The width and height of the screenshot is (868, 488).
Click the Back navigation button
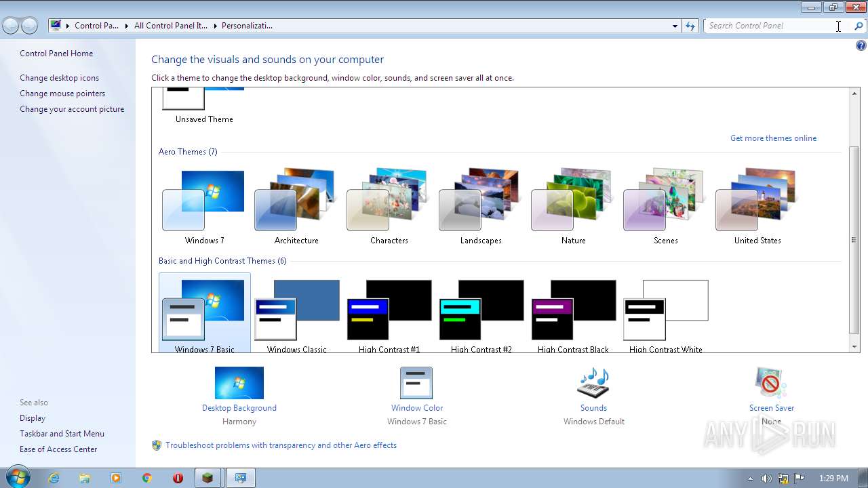point(11,26)
